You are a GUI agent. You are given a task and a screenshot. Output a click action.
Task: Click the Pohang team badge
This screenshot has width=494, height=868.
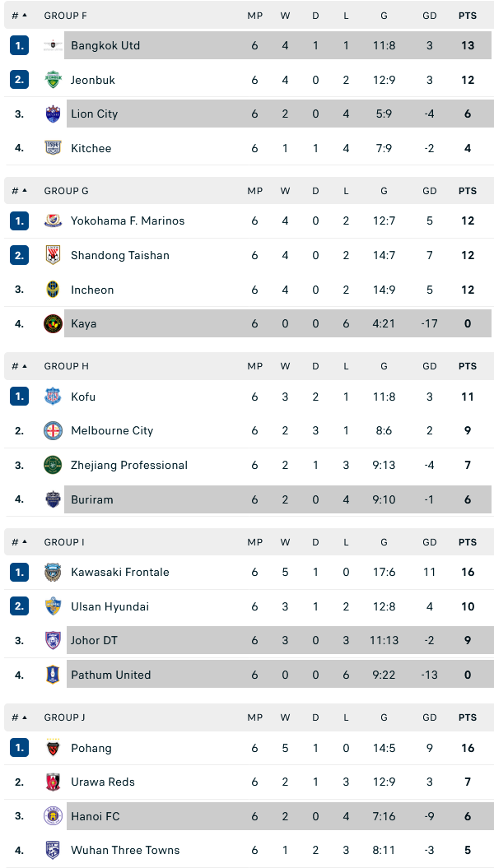click(x=53, y=748)
